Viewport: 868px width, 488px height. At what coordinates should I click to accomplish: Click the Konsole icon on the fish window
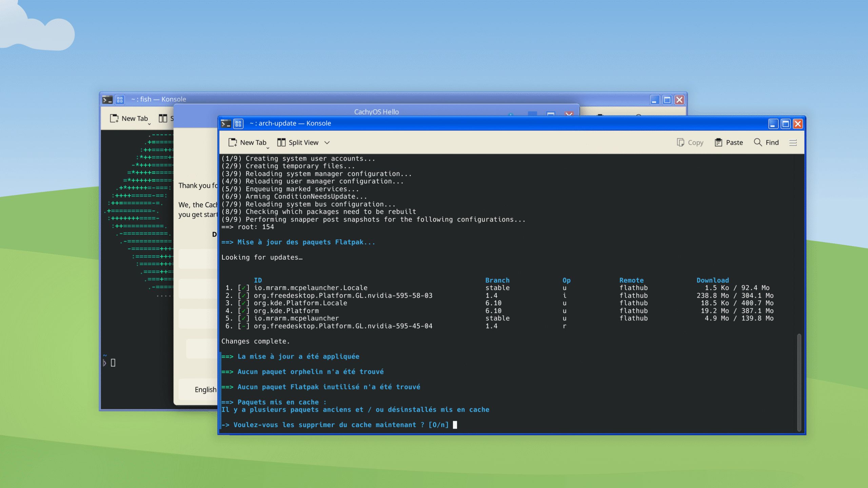pyautogui.click(x=107, y=99)
